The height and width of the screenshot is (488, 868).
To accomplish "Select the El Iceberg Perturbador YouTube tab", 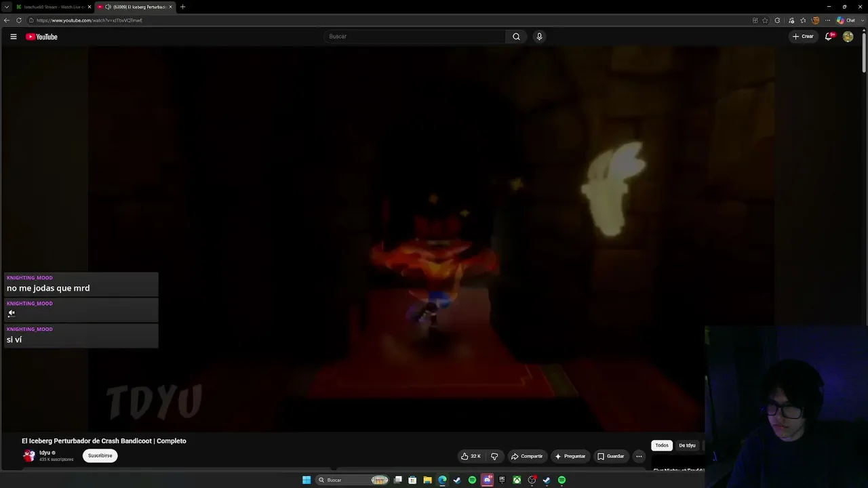I will point(134,7).
